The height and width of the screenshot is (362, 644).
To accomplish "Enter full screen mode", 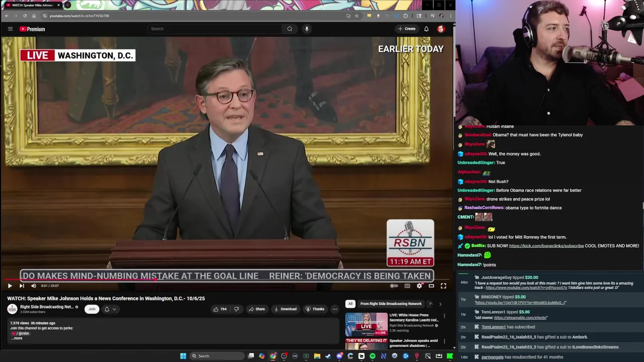I will 443,286.
